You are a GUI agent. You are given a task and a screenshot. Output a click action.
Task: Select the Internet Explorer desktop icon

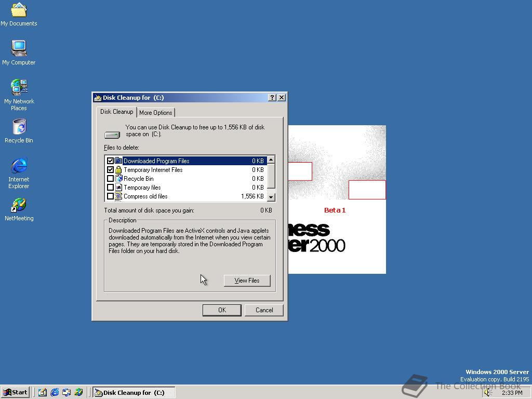(x=19, y=173)
